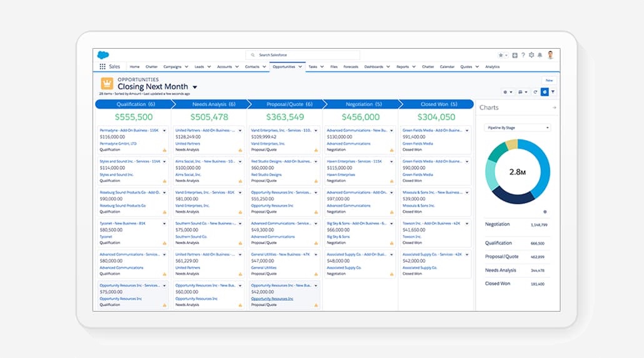Open the Contacts tab dropdown chevron
This screenshot has height=358, width=644.
tap(264, 66)
